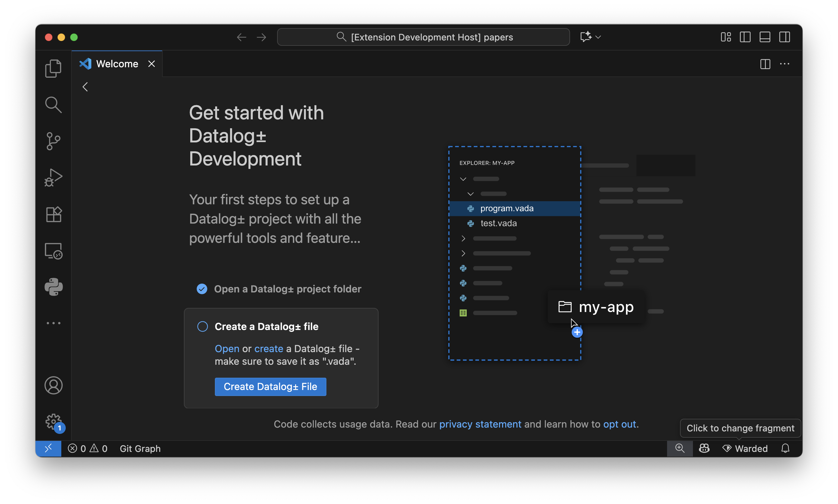
Task: Click the walkthrough explorer illustration
Action: click(572, 253)
